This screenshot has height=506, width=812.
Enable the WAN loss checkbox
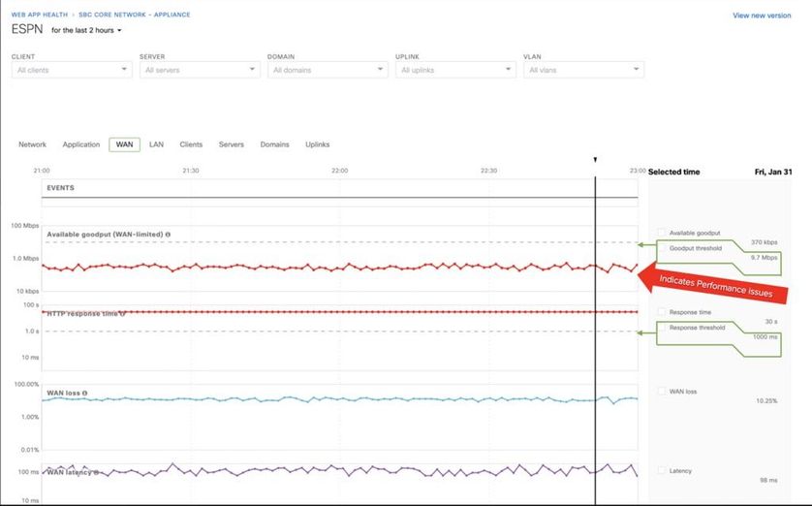pos(661,392)
